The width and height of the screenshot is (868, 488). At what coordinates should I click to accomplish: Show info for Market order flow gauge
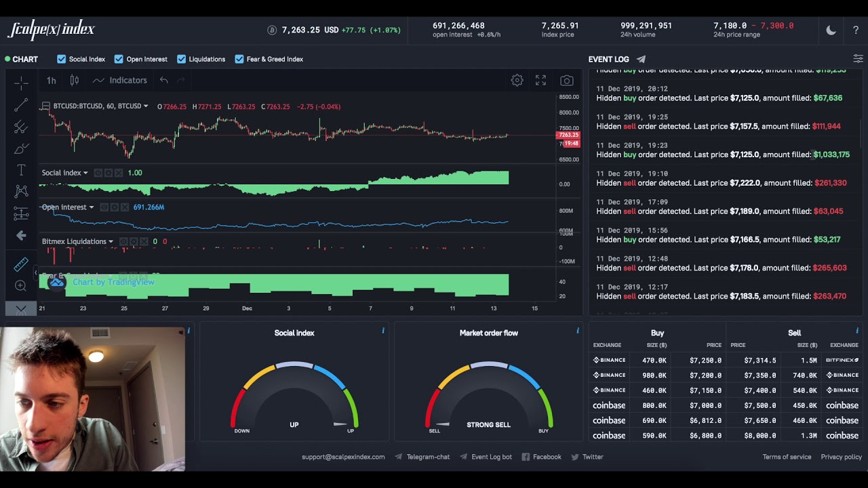pyautogui.click(x=578, y=331)
